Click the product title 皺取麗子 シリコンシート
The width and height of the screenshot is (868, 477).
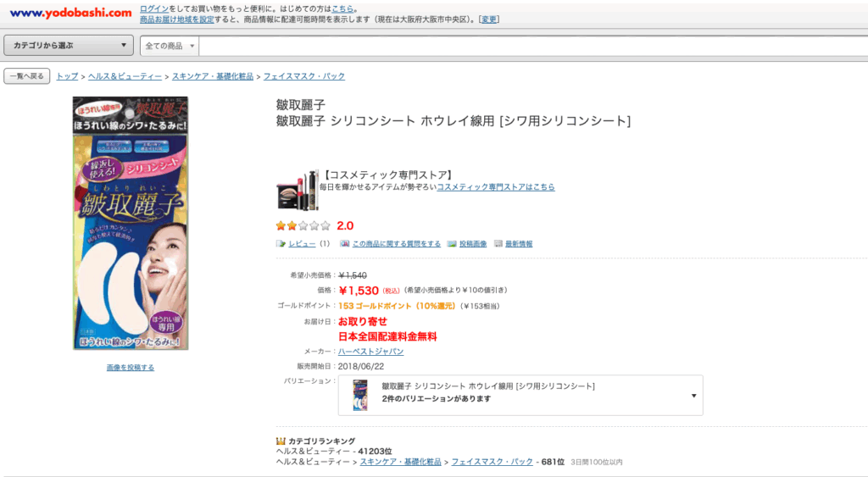[453, 120]
